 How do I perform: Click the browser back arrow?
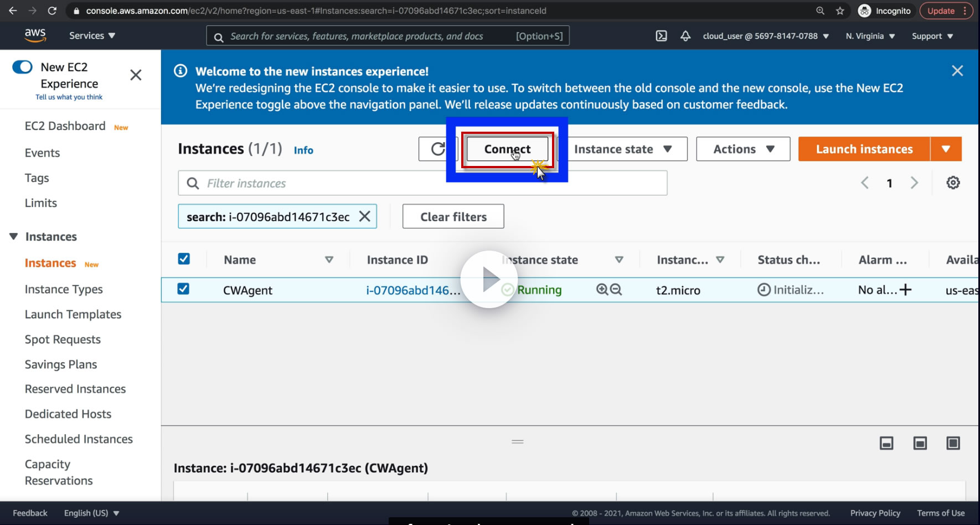click(x=13, y=11)
